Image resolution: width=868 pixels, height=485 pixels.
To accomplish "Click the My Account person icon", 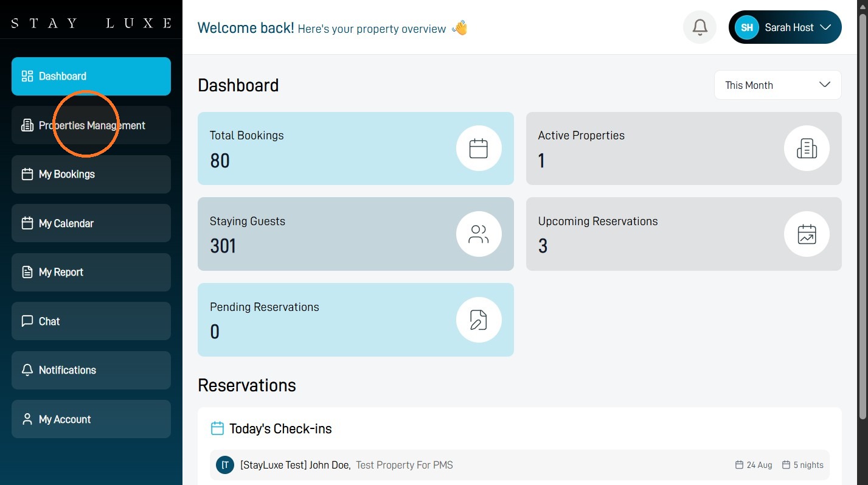I will click(x=27, y=419).
